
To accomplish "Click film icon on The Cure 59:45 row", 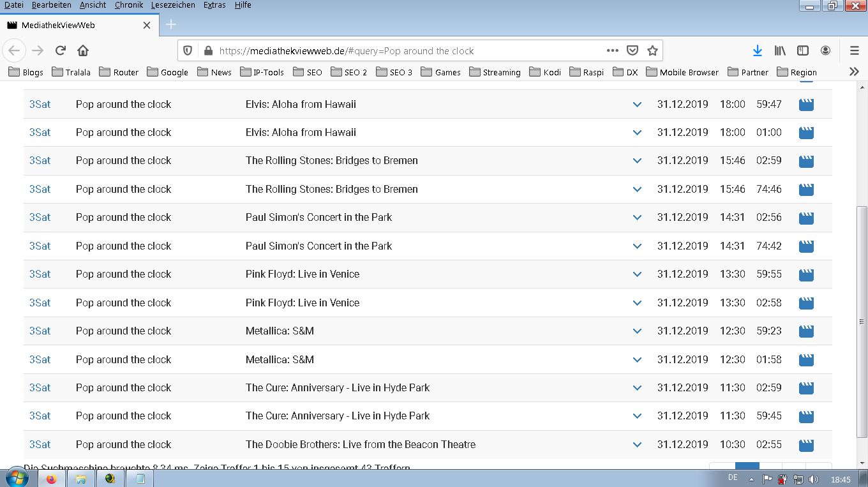I will [806, 416].
